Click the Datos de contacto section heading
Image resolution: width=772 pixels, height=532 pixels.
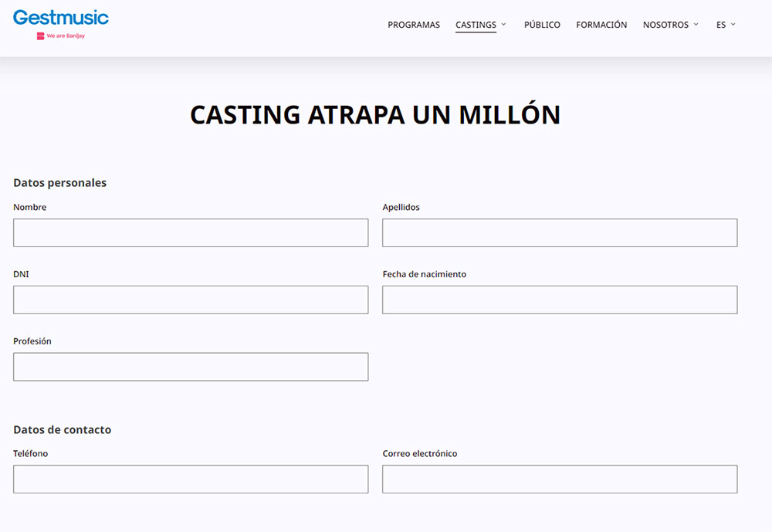coord(63,429)
